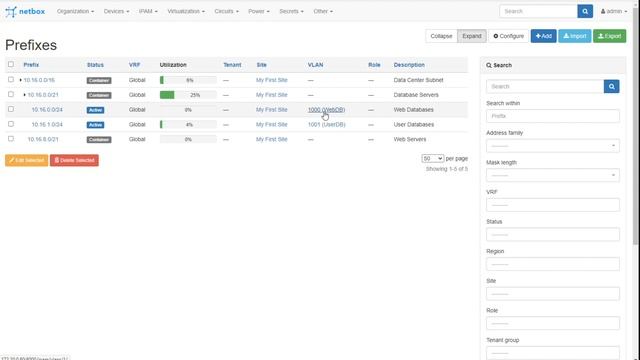Open VLAN 1001 (UserDB) link

(327, 124)
